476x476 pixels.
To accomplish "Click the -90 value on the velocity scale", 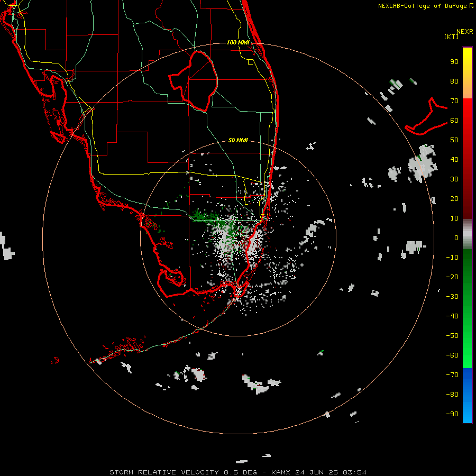I will click(x=452, y=414).
